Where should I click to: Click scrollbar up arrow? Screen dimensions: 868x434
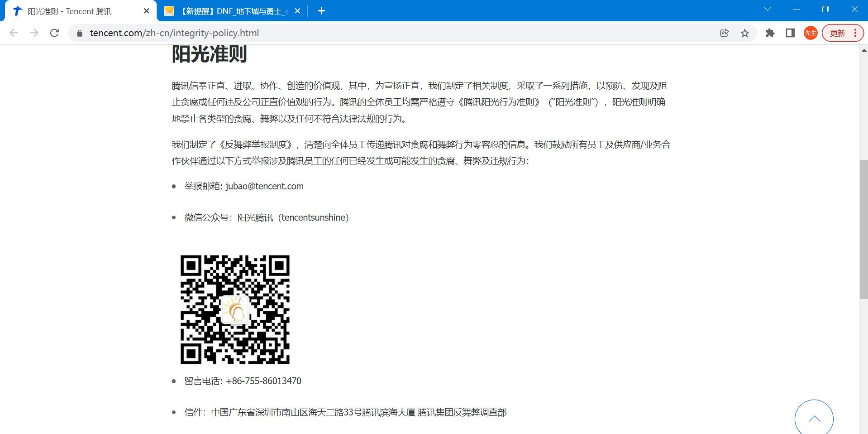click(x=863, y=50)
